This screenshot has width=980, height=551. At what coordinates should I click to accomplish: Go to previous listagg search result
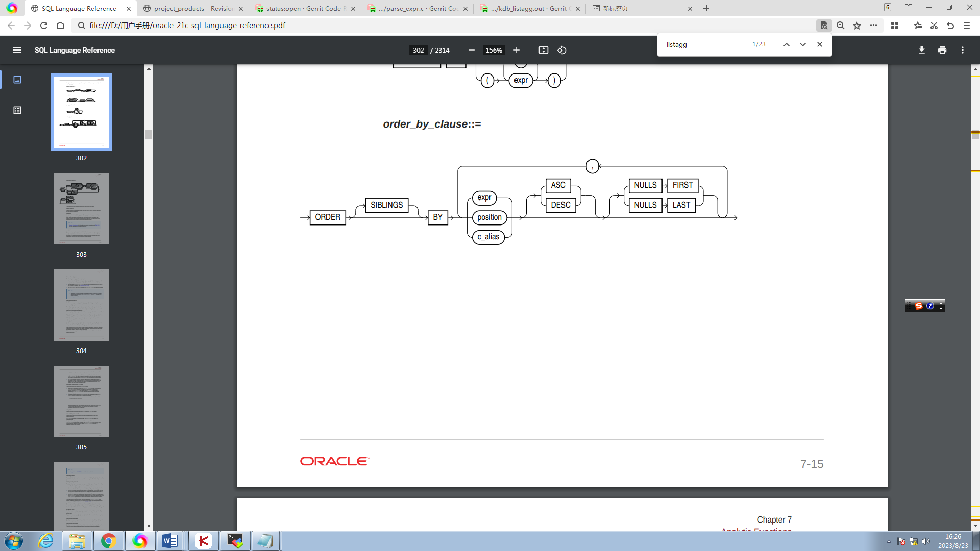[786, 45]
